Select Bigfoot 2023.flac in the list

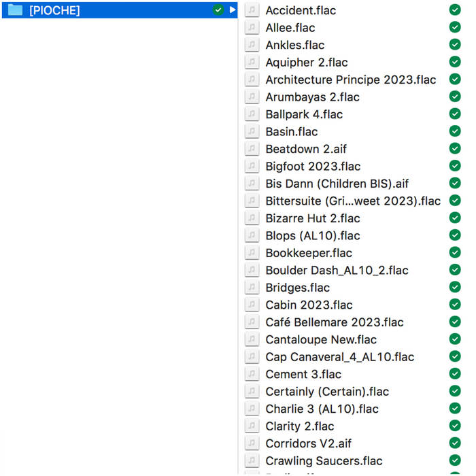tap(313, 167)
